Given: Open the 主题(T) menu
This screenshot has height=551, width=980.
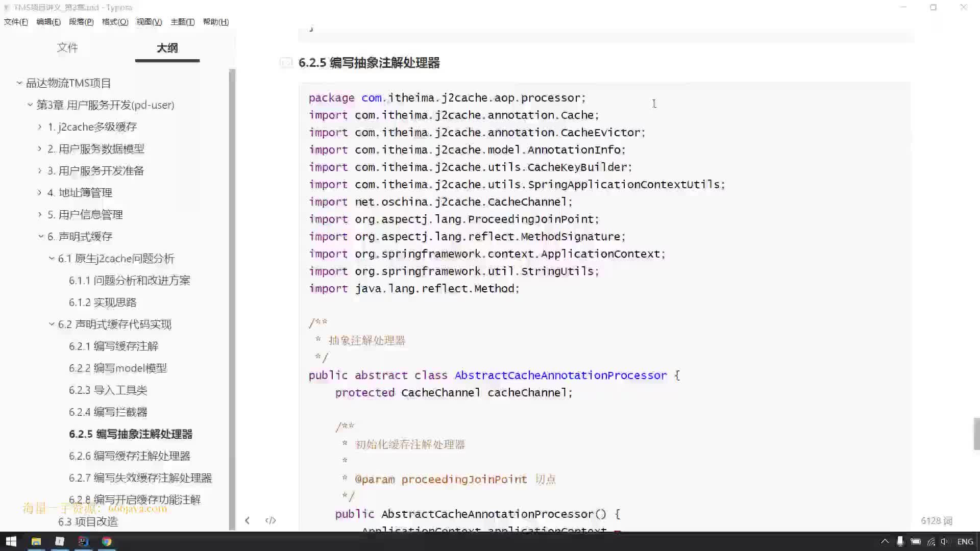Looking at the screenshot, I should (182, 22).
